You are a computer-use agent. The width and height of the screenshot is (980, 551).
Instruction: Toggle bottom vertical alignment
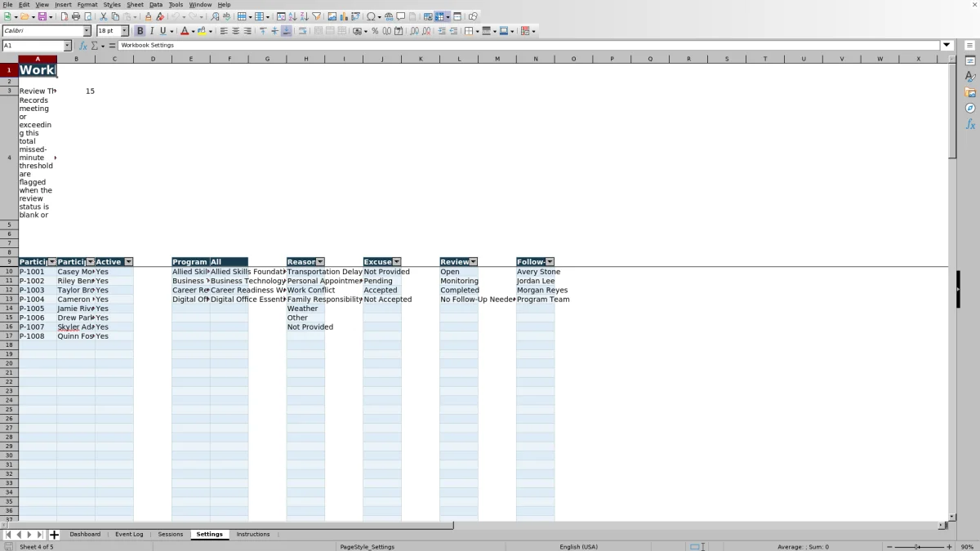point(286,31)
